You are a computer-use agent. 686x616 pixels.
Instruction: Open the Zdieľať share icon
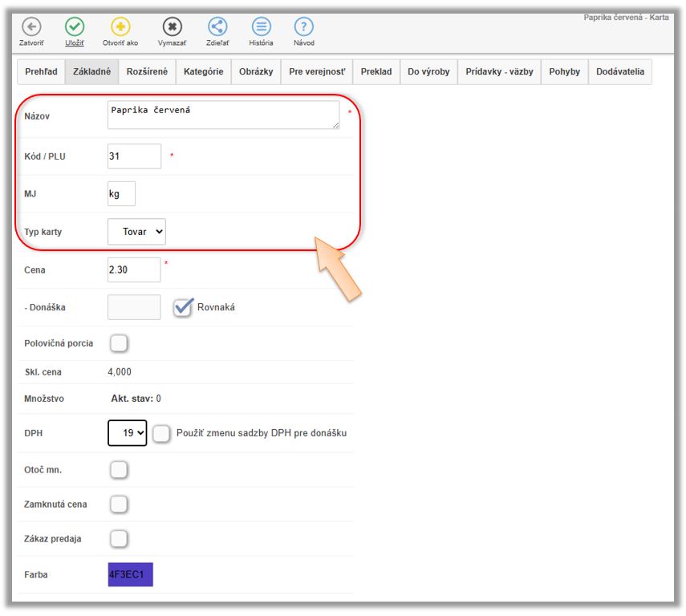point(217,26)
